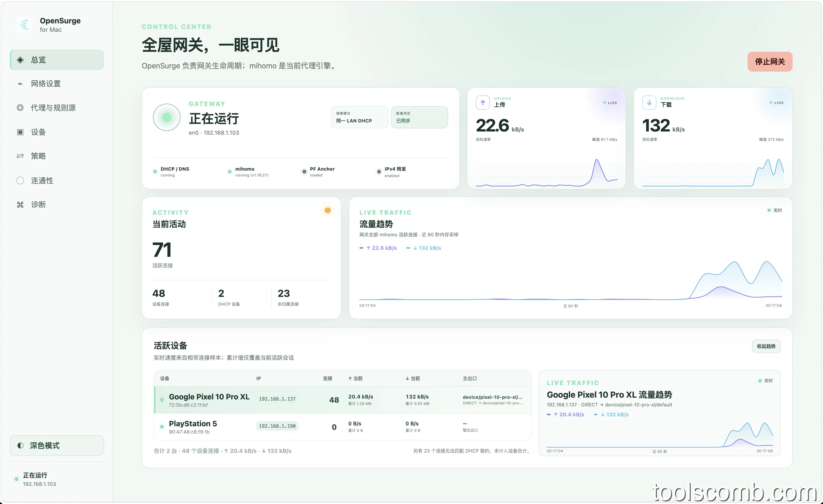Click the MAC address 72:5b:d6:c2:1f:bf
Viewport: 823px width, 504px height.
188,405
